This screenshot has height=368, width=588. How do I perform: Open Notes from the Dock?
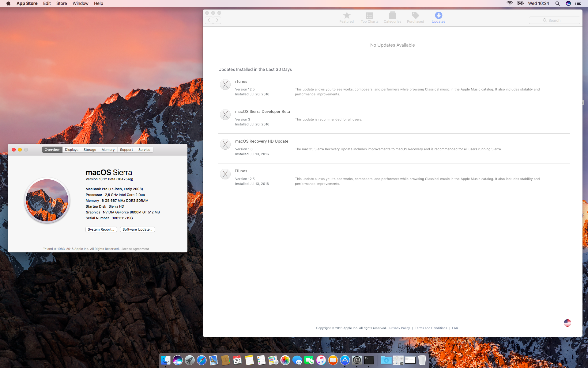[x=249, y=360]
